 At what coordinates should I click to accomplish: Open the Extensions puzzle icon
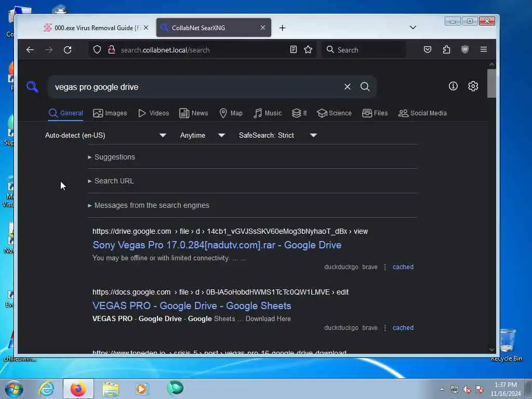pyautogui.click(x=446, y=50)
